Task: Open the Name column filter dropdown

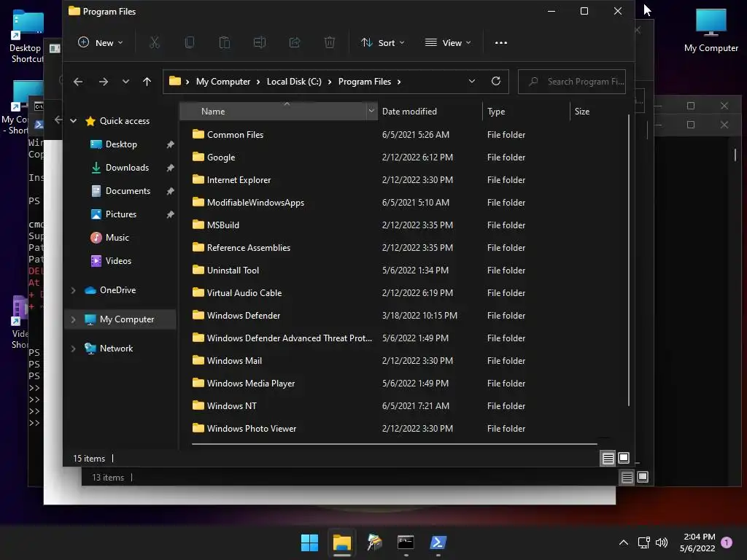Action: [x=371, y=112]
